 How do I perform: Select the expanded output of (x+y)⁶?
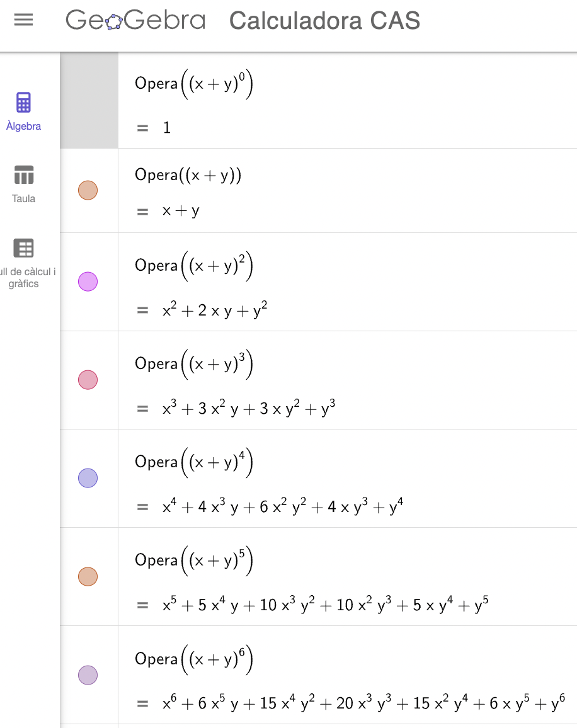click(363, 702)
